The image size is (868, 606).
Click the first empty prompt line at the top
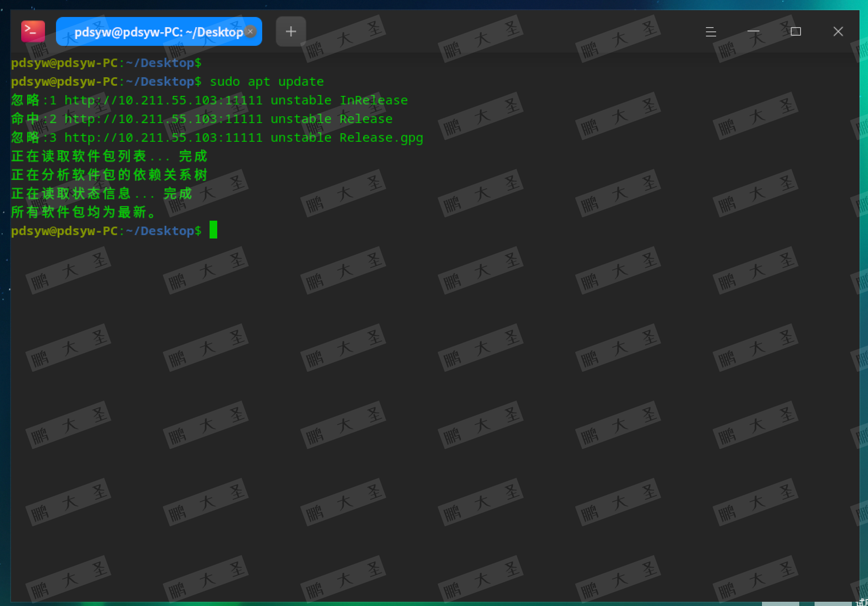coord(106,63)
